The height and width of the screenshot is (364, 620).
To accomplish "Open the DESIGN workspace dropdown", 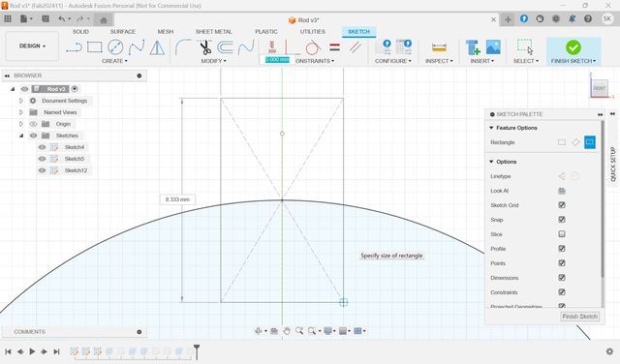I will [x=32, y=46].
